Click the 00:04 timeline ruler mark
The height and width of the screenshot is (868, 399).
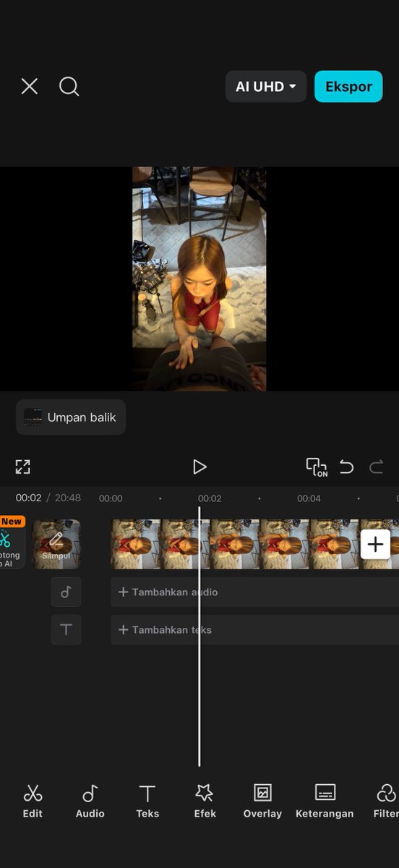pos(309,498)
